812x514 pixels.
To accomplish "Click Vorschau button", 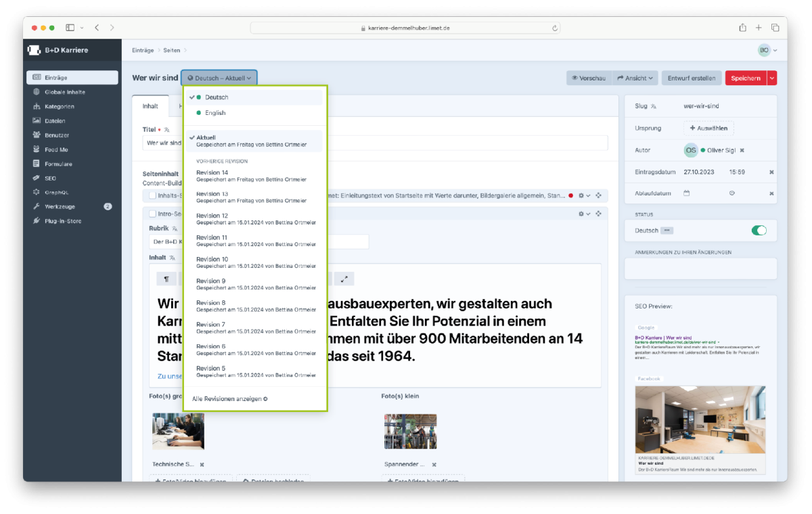I will point(589,78).
